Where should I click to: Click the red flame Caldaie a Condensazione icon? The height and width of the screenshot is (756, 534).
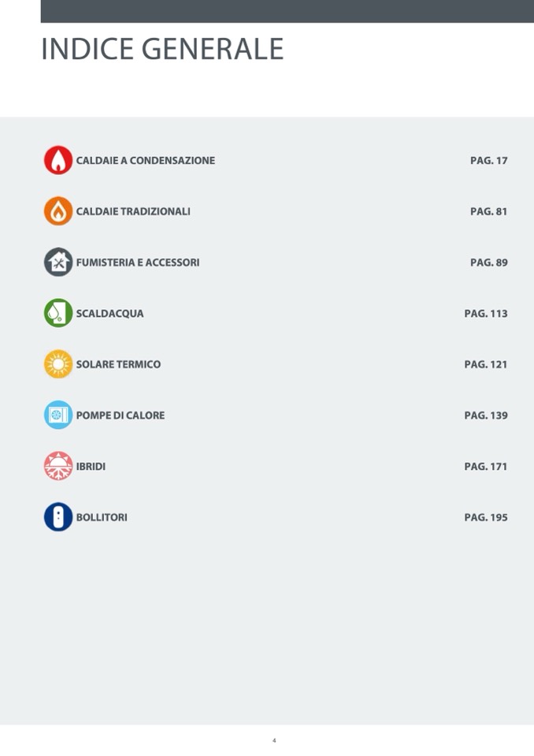coord(58,161)
